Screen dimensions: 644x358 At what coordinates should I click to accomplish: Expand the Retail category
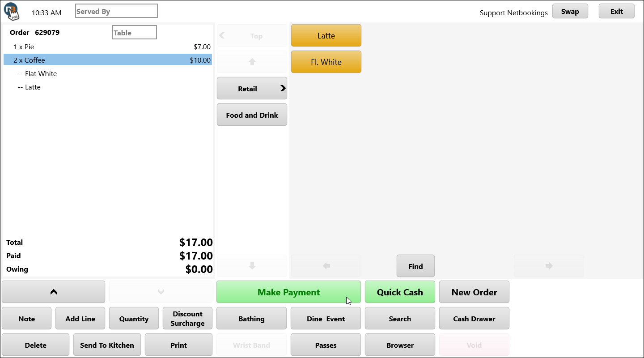(x=252, y=89)
